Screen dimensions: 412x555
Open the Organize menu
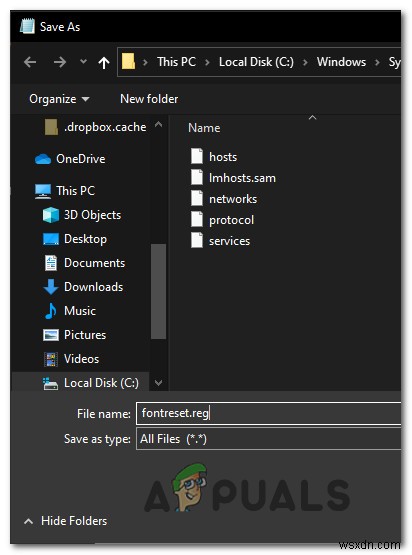[x=59, y=99]
